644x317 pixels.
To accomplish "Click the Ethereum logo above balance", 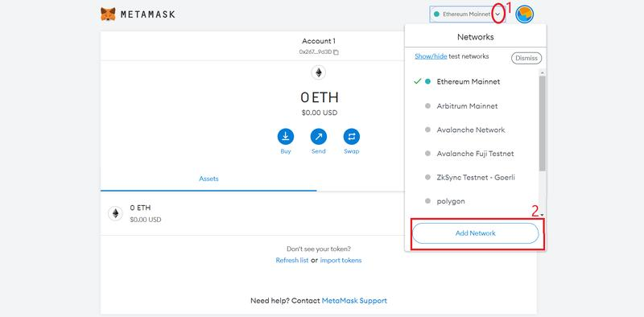I will [x=319, y=73].
